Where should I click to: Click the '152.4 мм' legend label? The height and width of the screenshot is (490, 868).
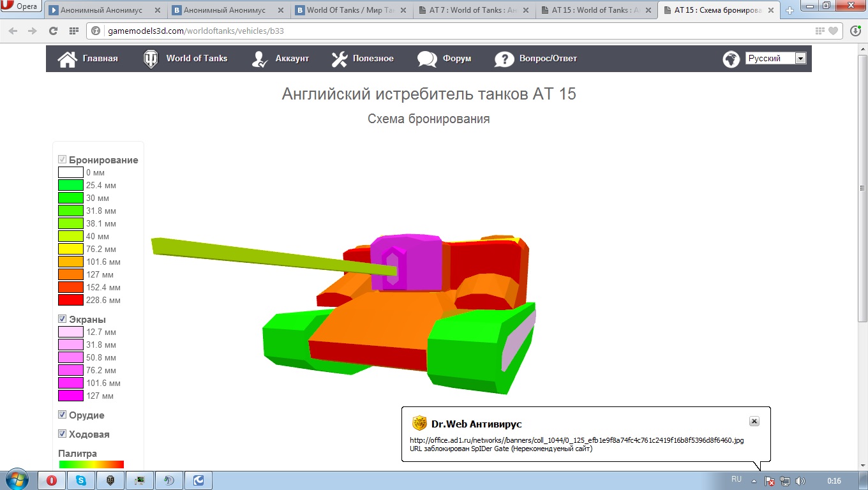(x=103, y=287)
